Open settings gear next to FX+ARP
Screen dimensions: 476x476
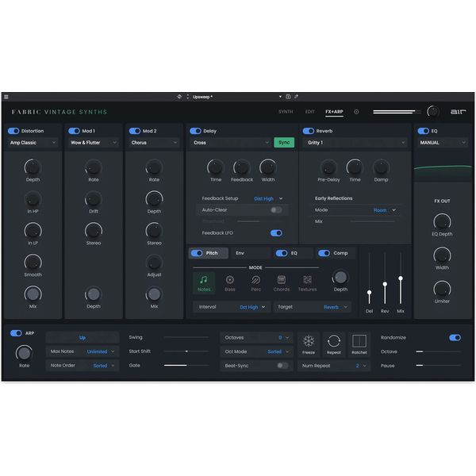click(x=356, y=112)
